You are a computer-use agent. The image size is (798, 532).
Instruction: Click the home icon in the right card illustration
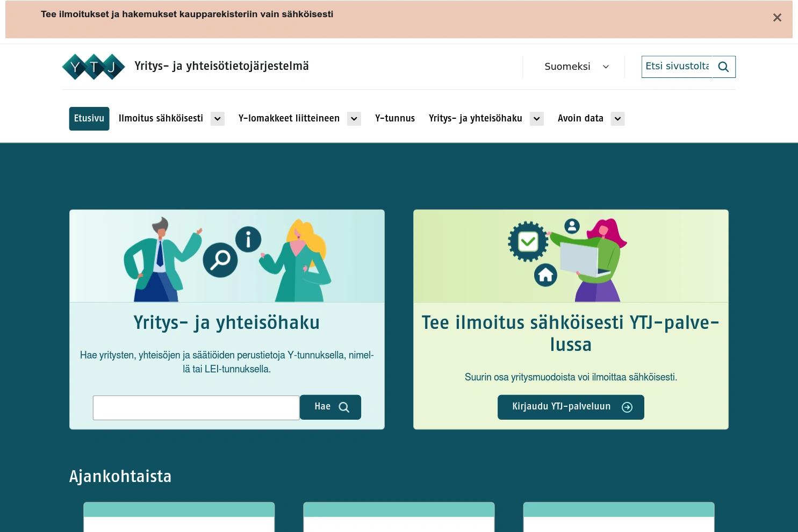tap(545, 274)
